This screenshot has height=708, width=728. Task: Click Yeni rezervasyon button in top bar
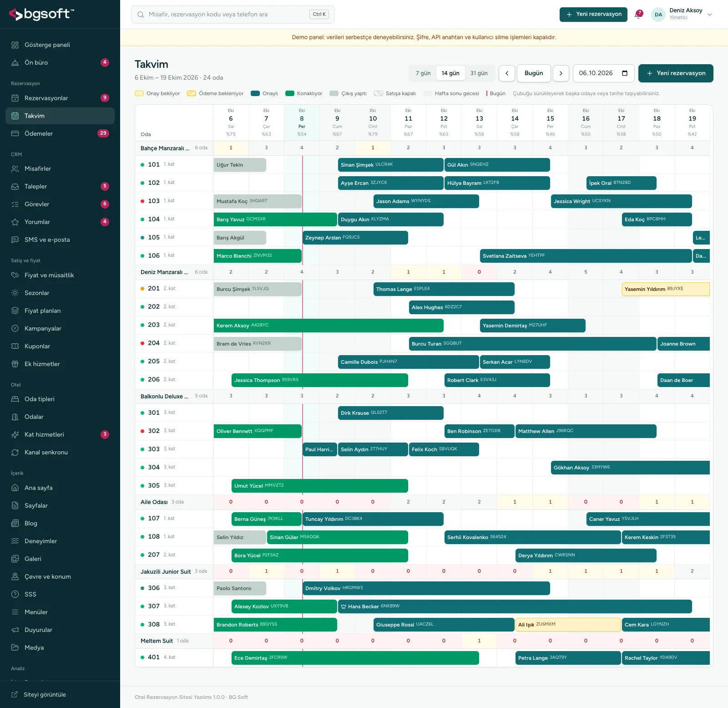593,14
